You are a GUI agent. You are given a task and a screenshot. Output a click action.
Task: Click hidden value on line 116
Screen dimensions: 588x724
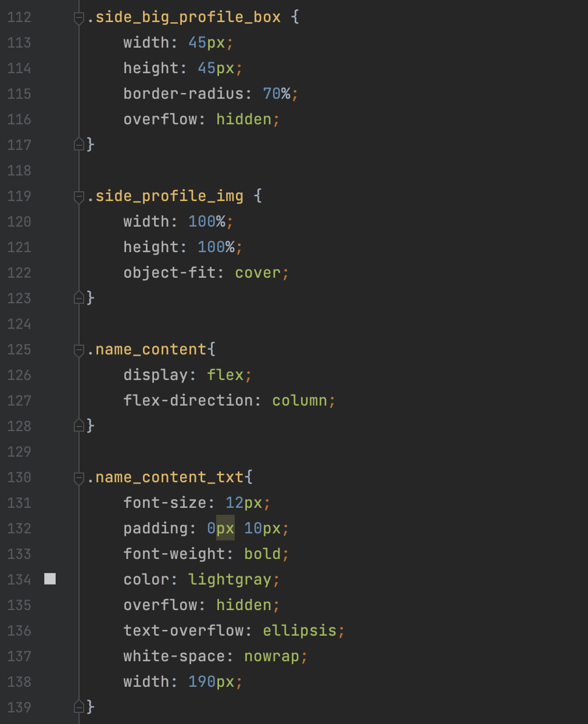coord(244,119)
